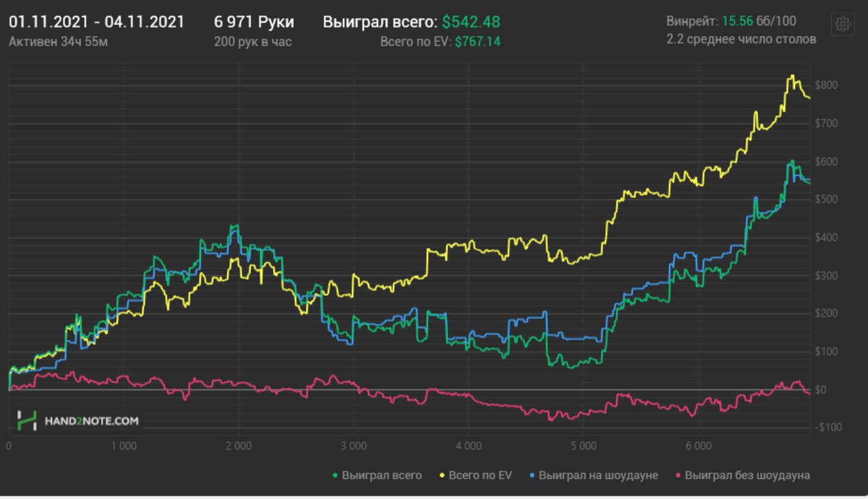Click the date range "01.11.2021 - 04.11.2021"
This screenshot has width=868, height=499.
click(97, 22)
